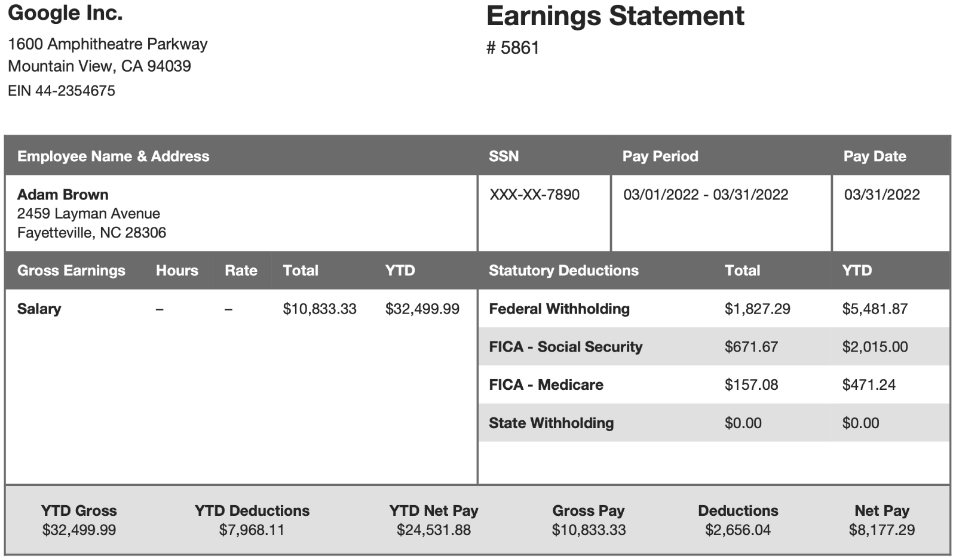Click the masked SSN XXX-XX-7890
The width and height of the screenshot is (956, 560).
pyautogui.click(x=534, y=195)
